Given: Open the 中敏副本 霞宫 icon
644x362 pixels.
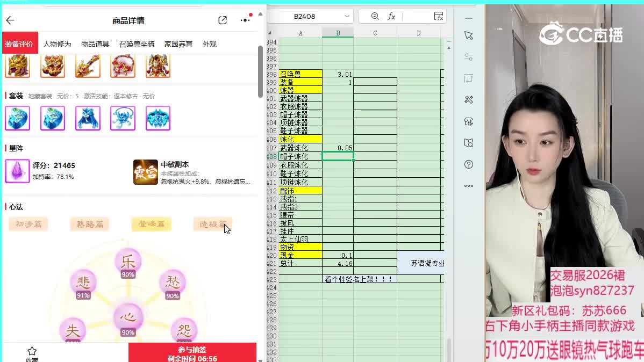Looking at the screenshot, I should [x=145, y=172].
